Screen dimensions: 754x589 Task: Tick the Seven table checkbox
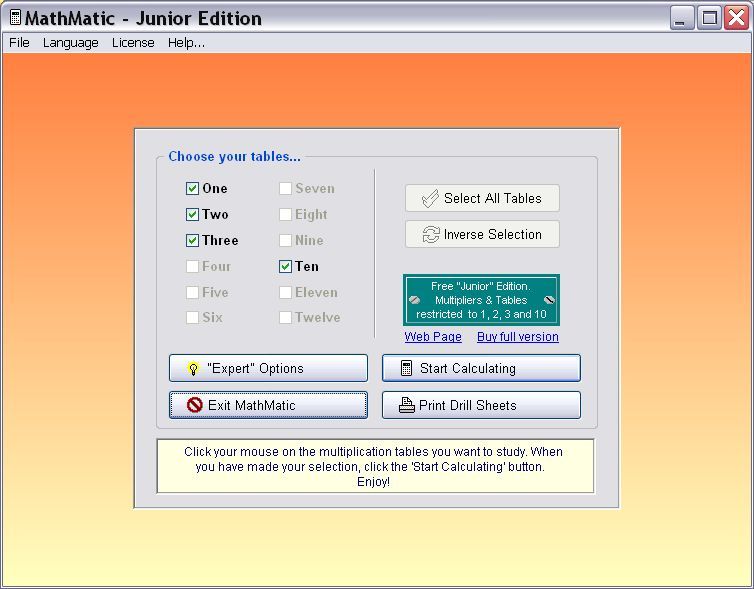[285, 188]
